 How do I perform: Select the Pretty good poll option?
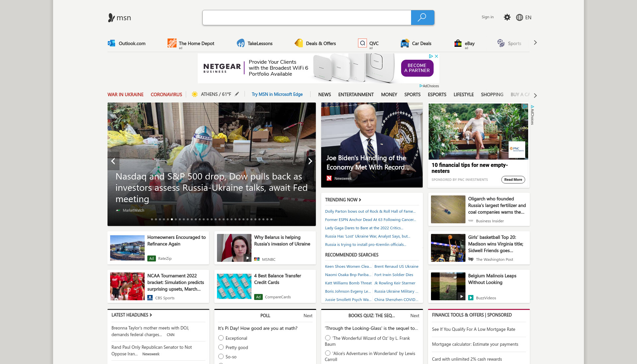221,347
